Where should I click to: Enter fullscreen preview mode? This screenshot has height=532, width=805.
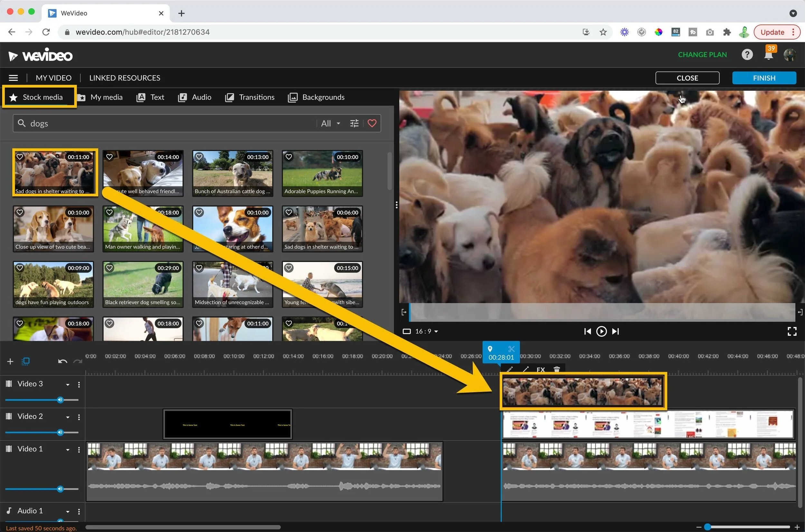(x=792, y=331)
